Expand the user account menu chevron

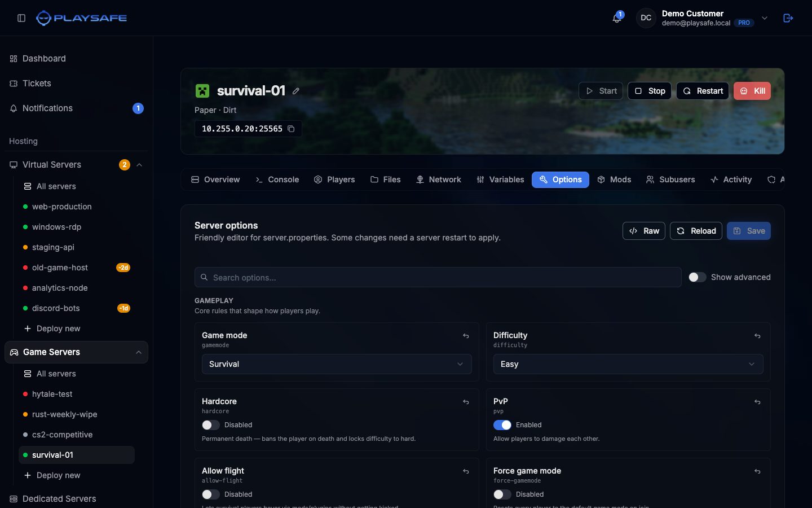[765, 18]
